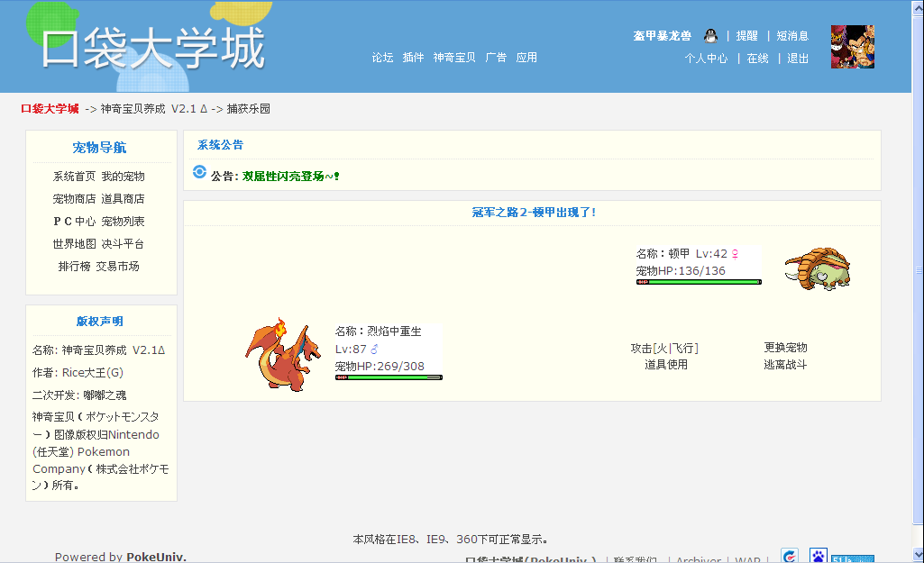Open the 广告 nav menu
This screenshot has height=563, width=924.
(496, 58)
